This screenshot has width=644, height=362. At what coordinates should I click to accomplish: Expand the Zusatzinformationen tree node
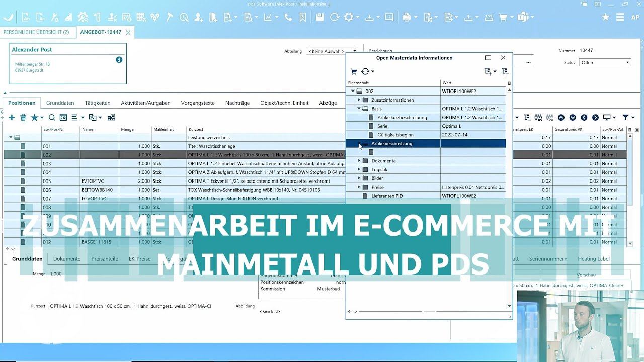click(359, 100)
